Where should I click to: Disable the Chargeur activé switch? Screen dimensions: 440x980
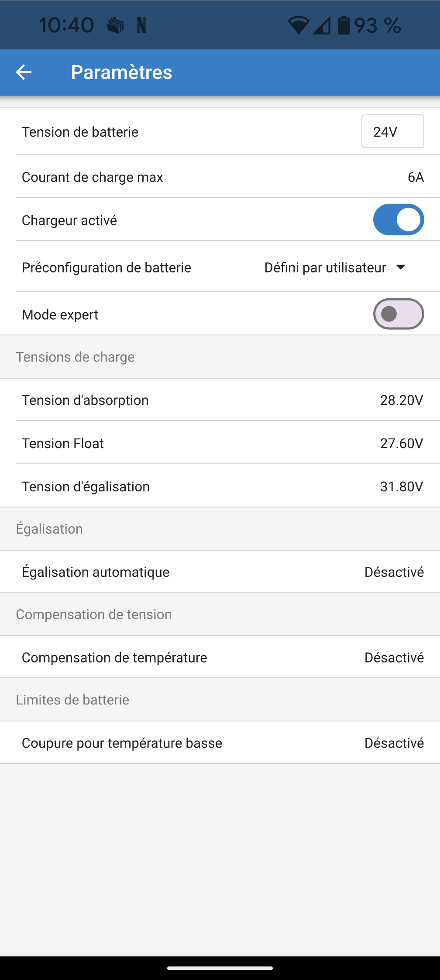[398, 220]
